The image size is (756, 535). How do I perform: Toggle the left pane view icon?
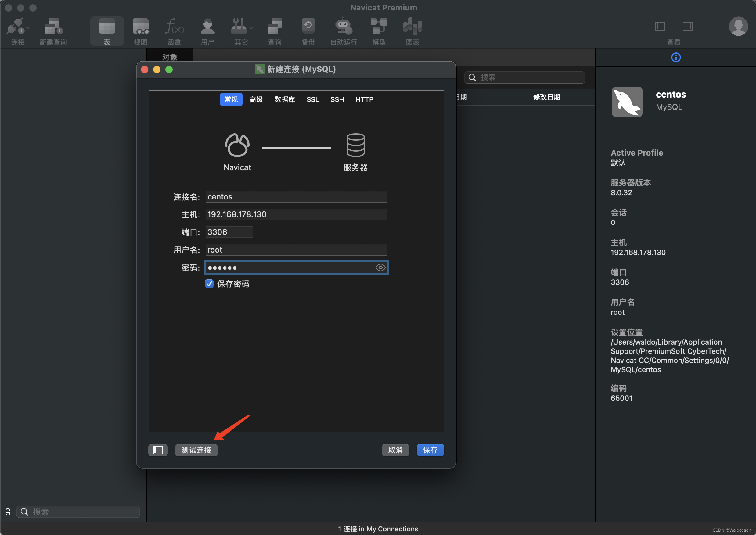click(x=660, y=26)
